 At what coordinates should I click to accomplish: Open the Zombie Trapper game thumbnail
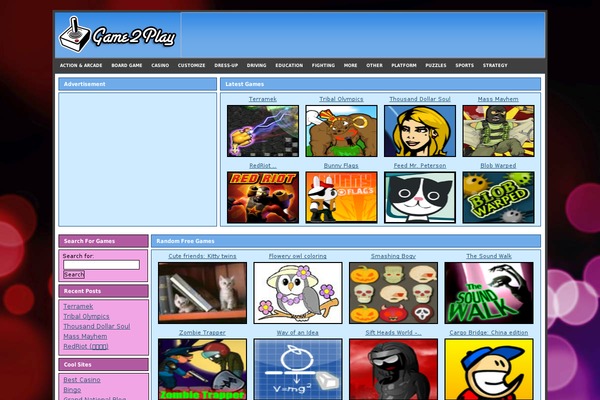[202, 369]
